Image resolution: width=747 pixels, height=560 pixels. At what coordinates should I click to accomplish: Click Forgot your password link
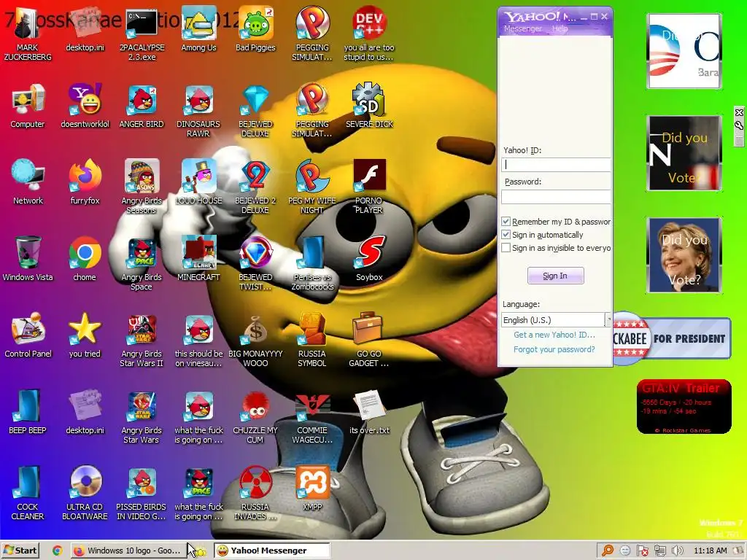(554, 349)
